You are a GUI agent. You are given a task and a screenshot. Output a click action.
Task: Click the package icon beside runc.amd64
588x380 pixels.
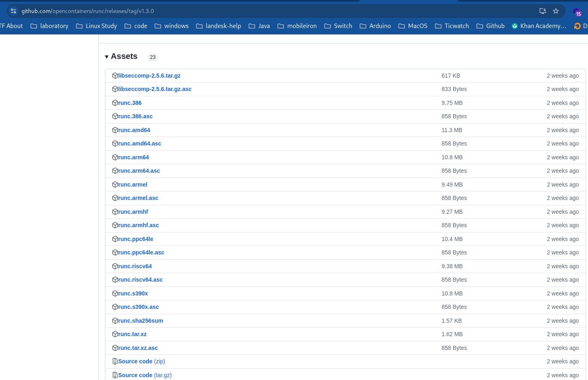click(115, 130)
